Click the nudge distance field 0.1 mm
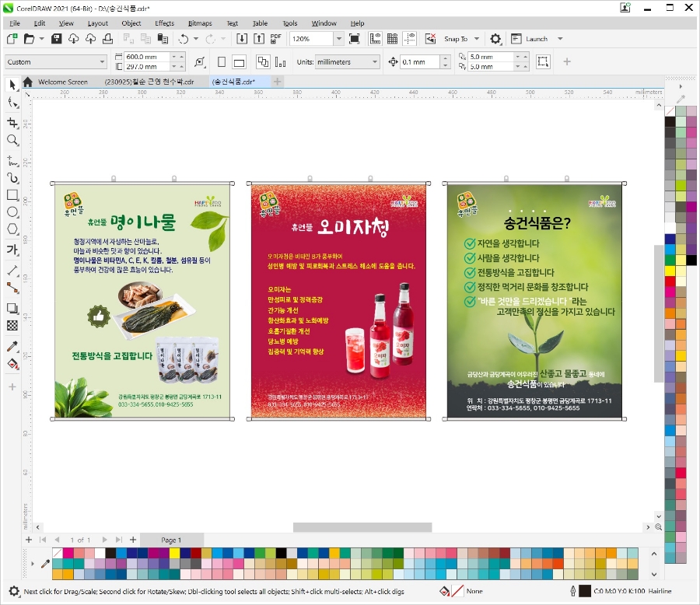Viewport: 700px width, 605px height. tap(420, 62)
